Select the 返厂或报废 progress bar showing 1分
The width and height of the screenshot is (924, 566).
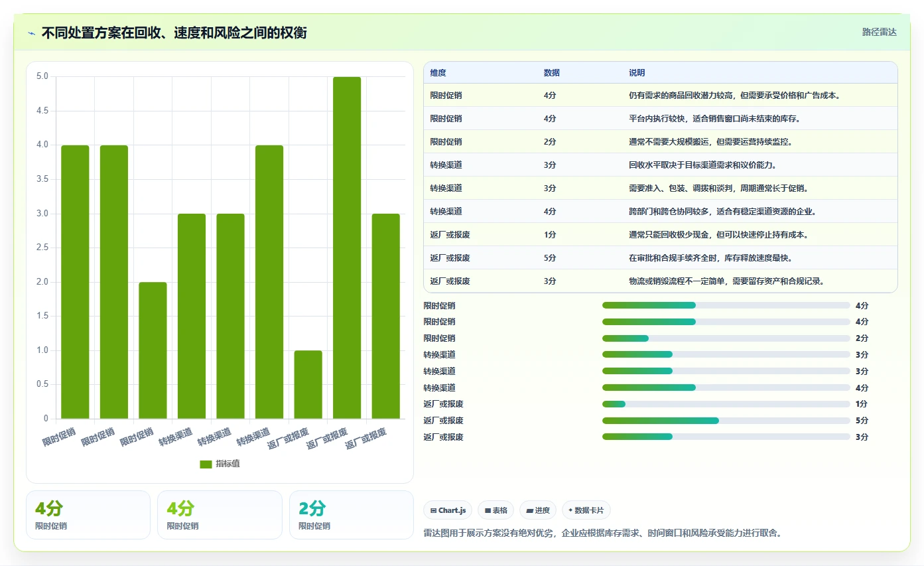click(726, 404)
